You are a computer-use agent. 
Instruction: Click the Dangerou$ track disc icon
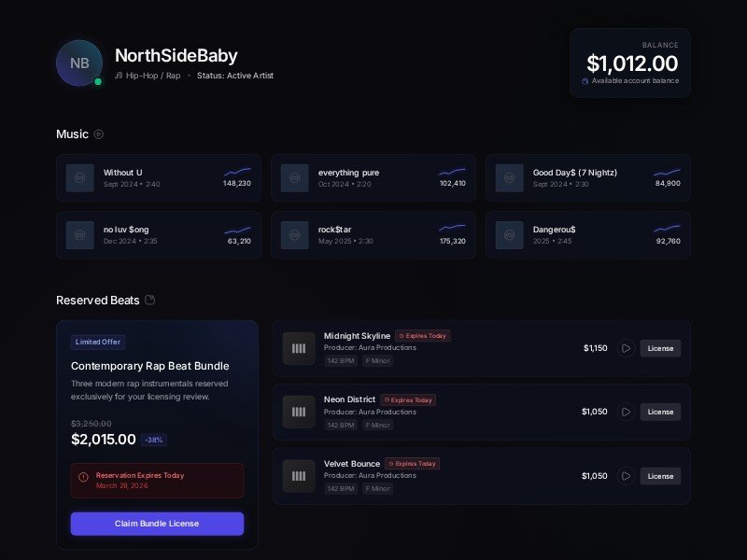coord(510,234)
